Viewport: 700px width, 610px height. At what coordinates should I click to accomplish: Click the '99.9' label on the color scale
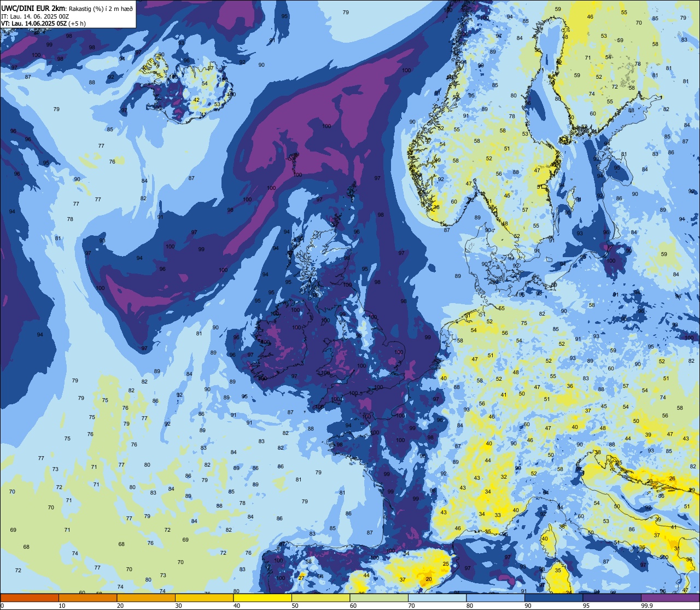pyautogui.click(x=647, y=606)
